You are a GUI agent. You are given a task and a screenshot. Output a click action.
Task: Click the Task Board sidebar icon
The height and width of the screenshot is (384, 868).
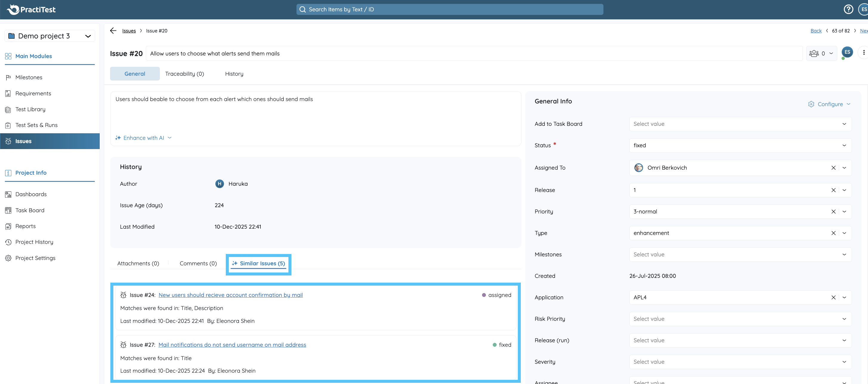[x=8, y=210]
